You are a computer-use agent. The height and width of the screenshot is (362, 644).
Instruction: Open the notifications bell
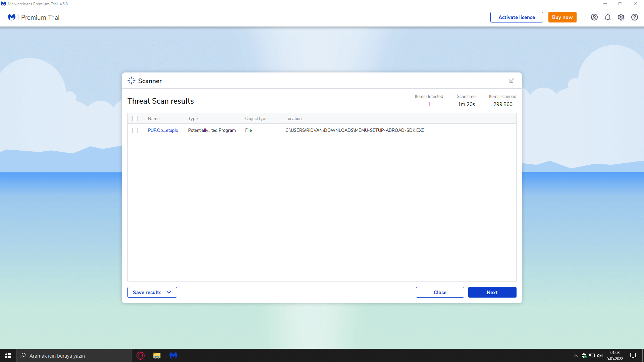[608, 17]
